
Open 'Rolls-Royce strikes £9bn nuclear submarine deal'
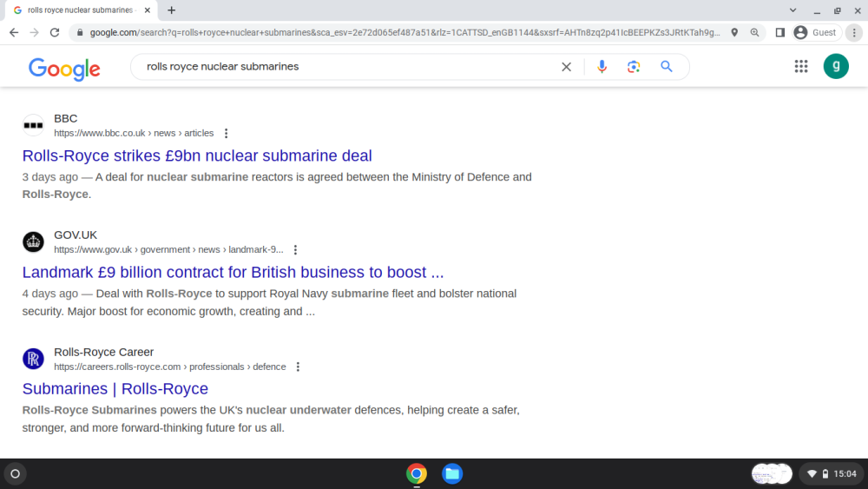pos(197,155)
